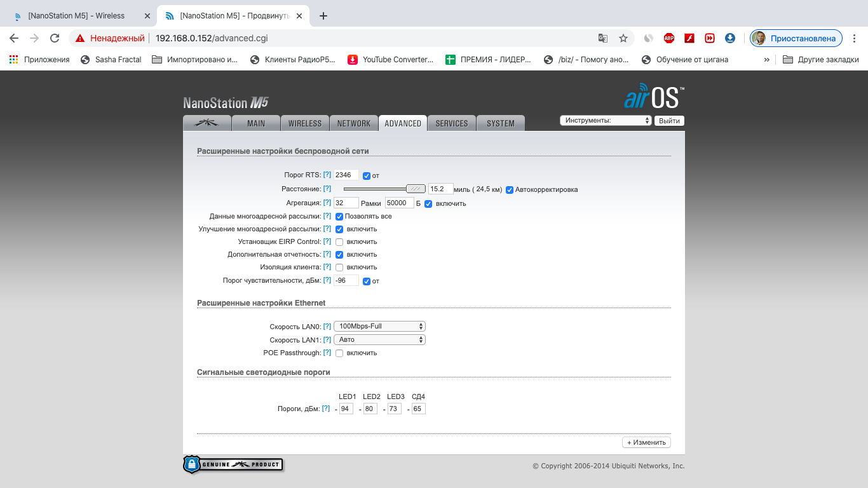Click the Агрегация frames field with 32
The image size is (868, 488).
346,203
